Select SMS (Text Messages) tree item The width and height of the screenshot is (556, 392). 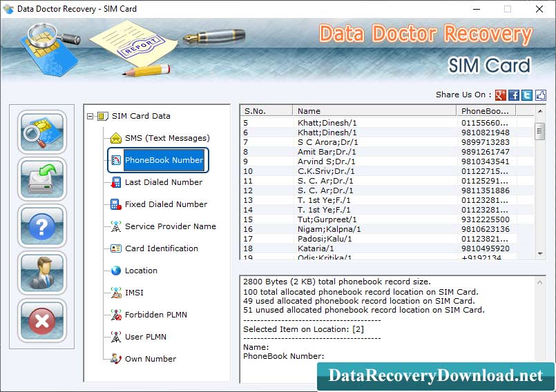click(x=167, y=138)
